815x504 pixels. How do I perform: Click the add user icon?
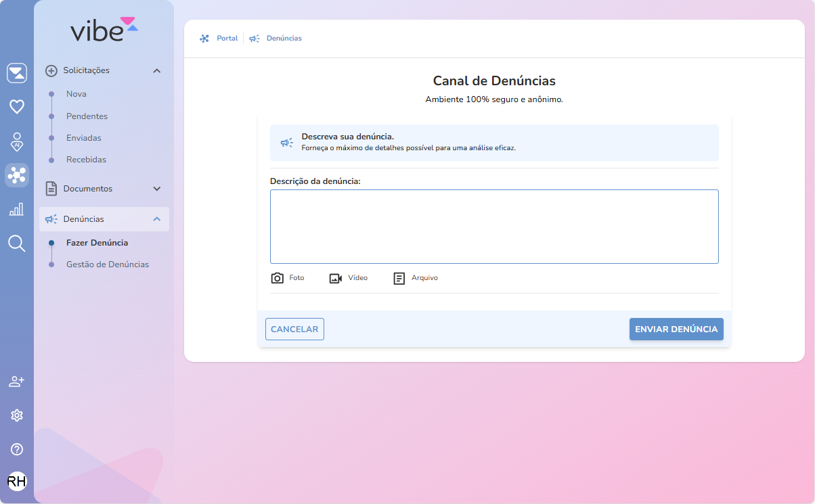[x=17, y=382]
